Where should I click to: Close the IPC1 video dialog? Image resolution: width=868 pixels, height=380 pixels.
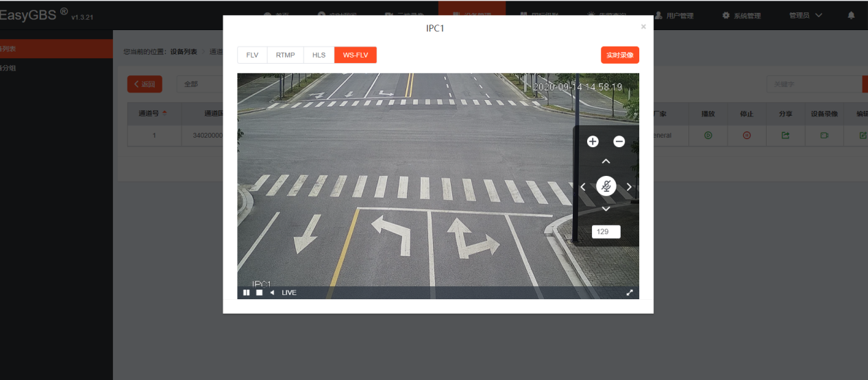click(643, 27)
